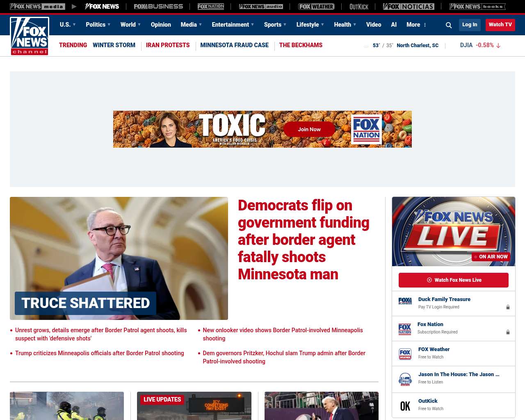Click the Fox Noticias logo in top bar
This screenshot has height=420, width=525.
tap(409, 7)
